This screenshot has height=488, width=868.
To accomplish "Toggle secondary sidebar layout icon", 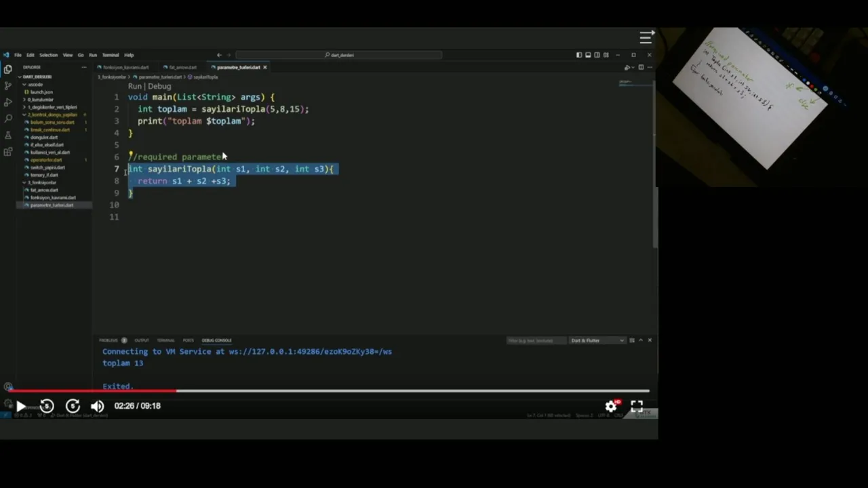I will [597, 55].
